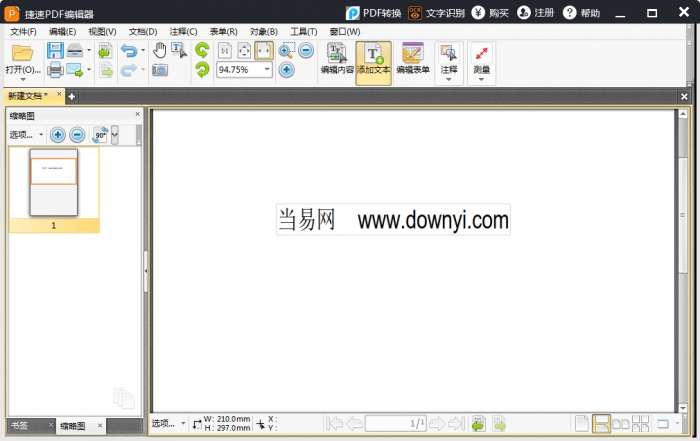Go to the last page arrow
This screenshot has height=441, width=700.
pos(457,424)
